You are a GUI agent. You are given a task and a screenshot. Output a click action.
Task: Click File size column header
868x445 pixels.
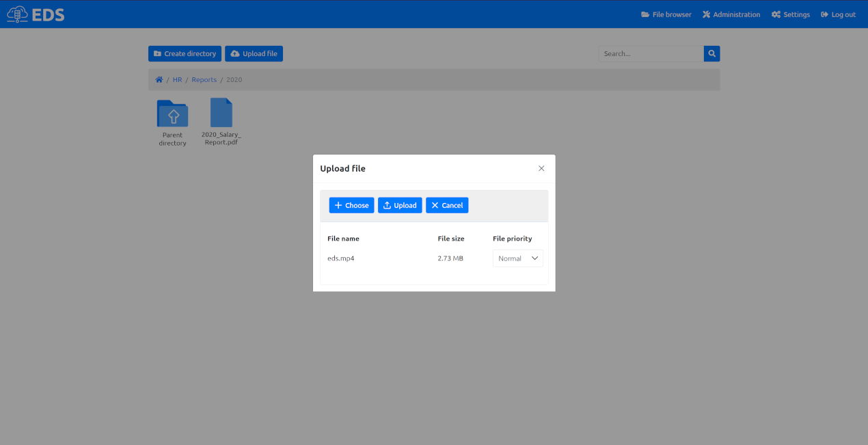coord(451,239)
